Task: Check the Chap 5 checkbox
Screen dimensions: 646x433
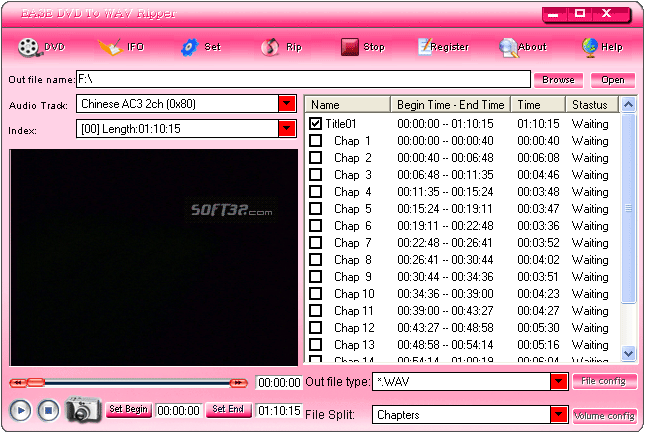Action: pos(316,208)
